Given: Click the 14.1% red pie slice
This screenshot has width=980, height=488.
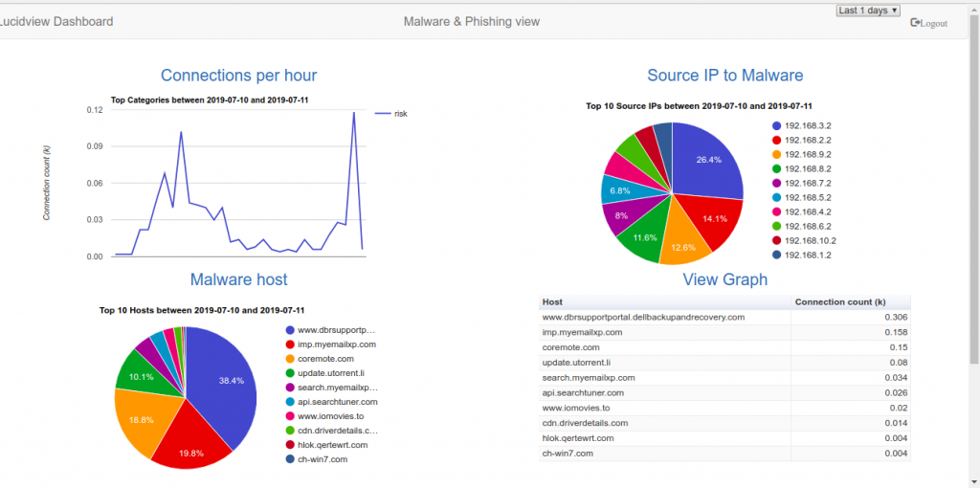Looking at the screenshot, I should [716, 219].
